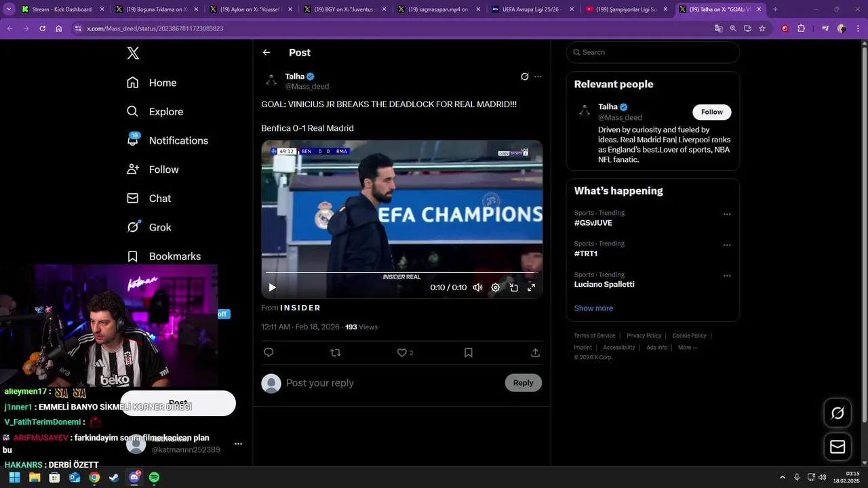868x488 pixels.
Task: Switch to UEFA Avrupa Ligi 25/26 tab
Action: (x=532, y=9)
